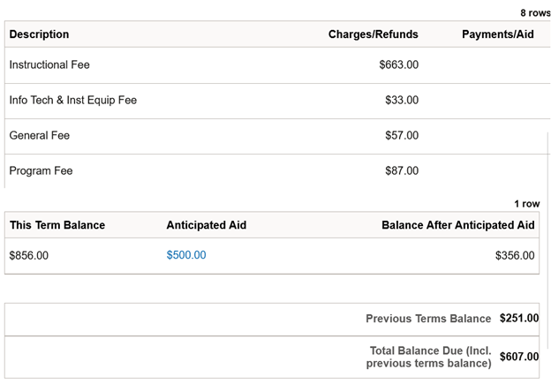
Task: Click the This Term Balance header
Action: click(x=57, y=225)
